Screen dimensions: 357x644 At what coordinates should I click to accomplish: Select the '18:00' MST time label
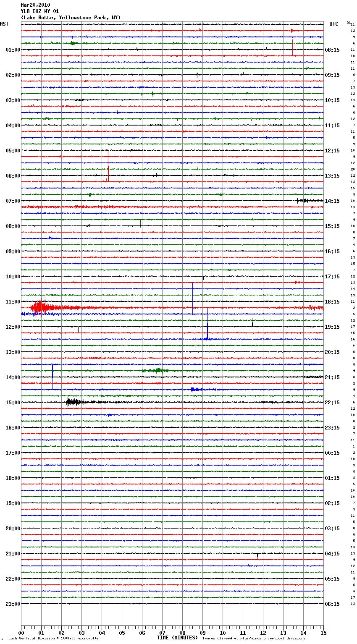pos(13,478)
